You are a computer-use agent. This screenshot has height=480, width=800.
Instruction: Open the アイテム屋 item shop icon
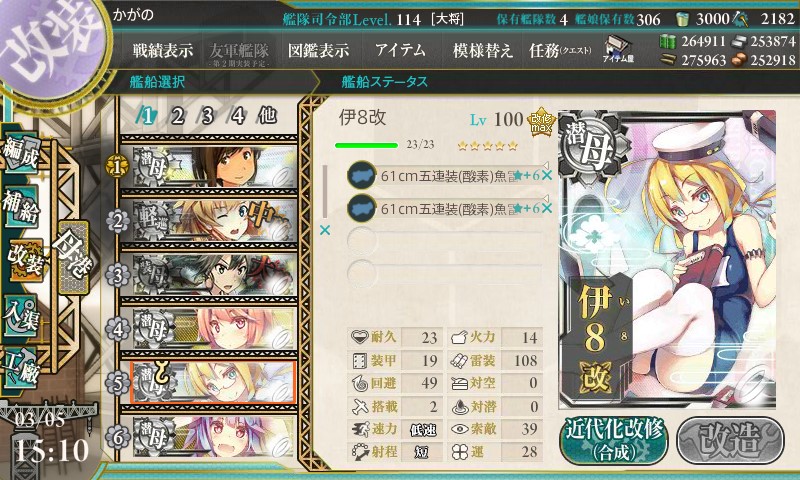point(618,49)
